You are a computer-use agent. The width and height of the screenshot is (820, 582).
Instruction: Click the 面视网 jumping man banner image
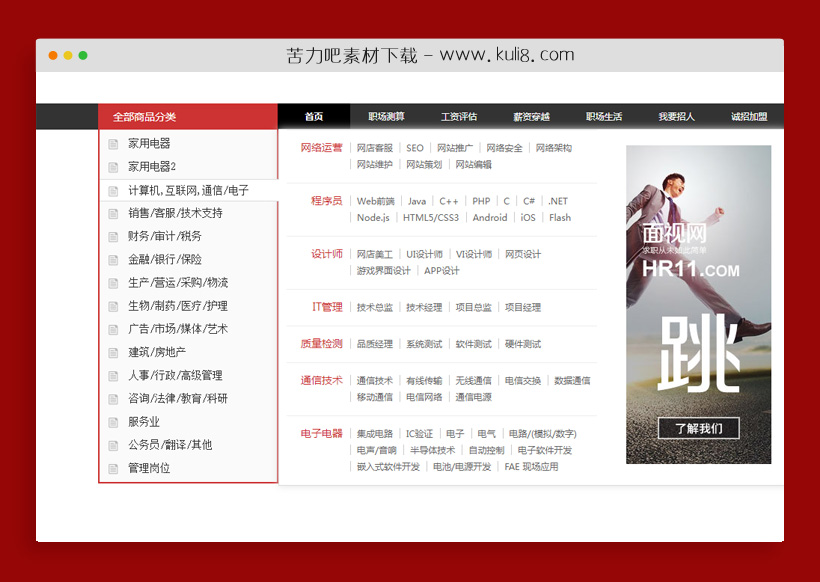(x=698, y=304)
